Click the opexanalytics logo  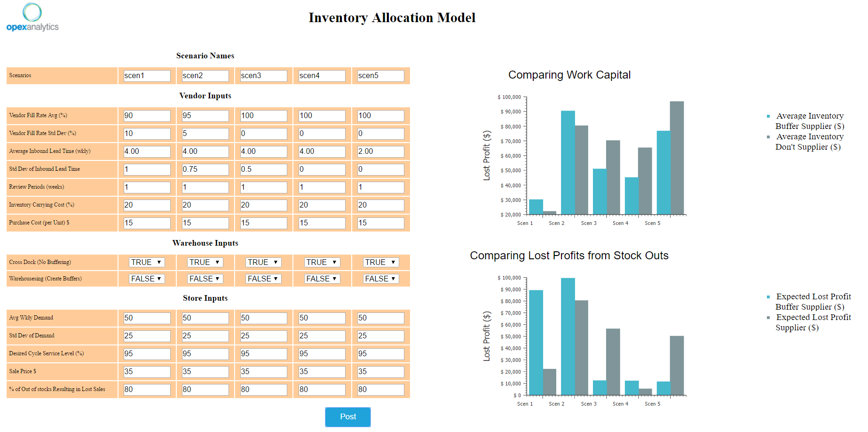click(32, 18)
